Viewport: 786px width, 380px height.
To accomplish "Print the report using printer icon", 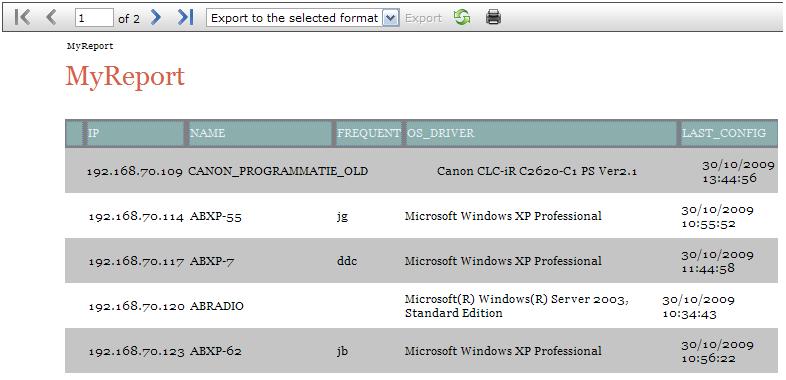I will [x=493, y=18].
